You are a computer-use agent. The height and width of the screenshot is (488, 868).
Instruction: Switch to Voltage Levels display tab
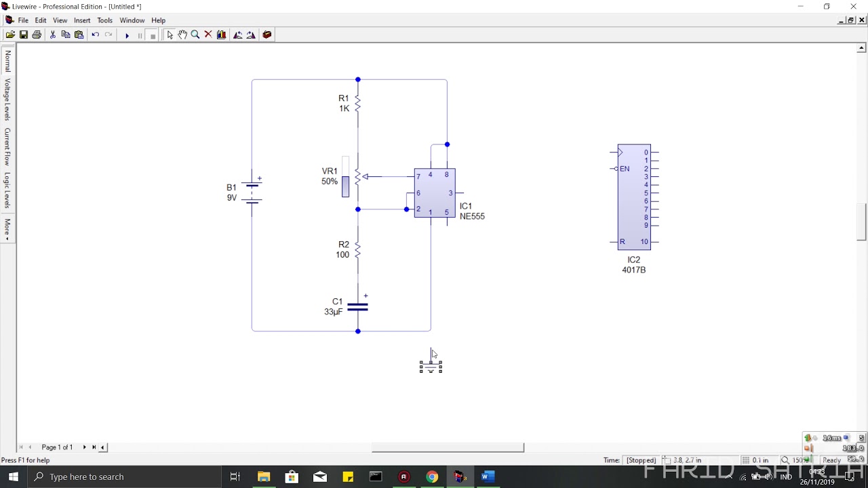pyautogui.click(x=7, y=100)
